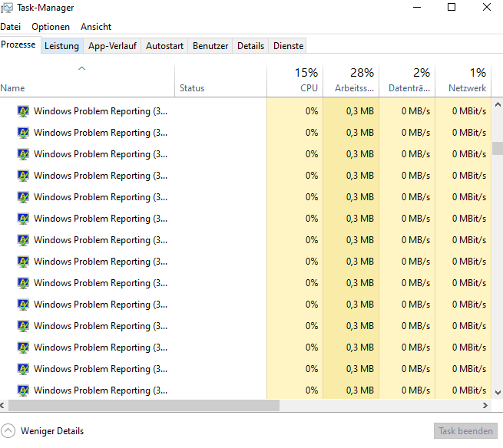Sort by the 15% CPU column
This screenshot has width=503, height=448.
[x=295, y=81]
